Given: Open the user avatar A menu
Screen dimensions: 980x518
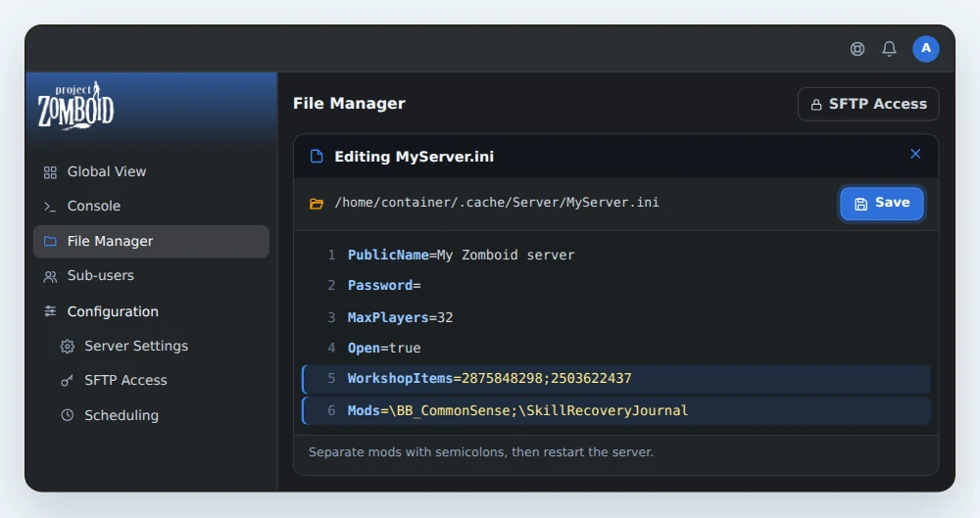Looking at the screenshot, I should point(926,49).
